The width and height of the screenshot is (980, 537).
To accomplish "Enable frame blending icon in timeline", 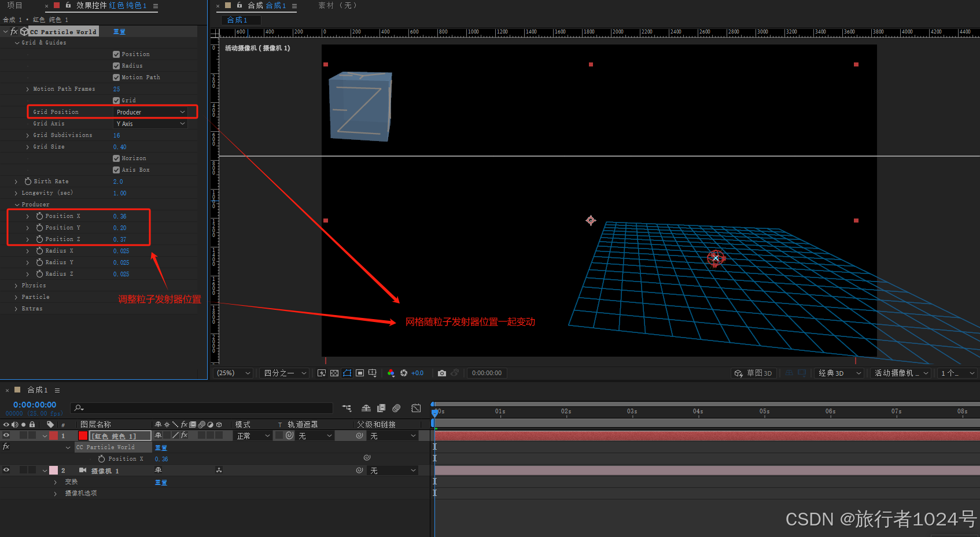I will (x=381, y=408).
